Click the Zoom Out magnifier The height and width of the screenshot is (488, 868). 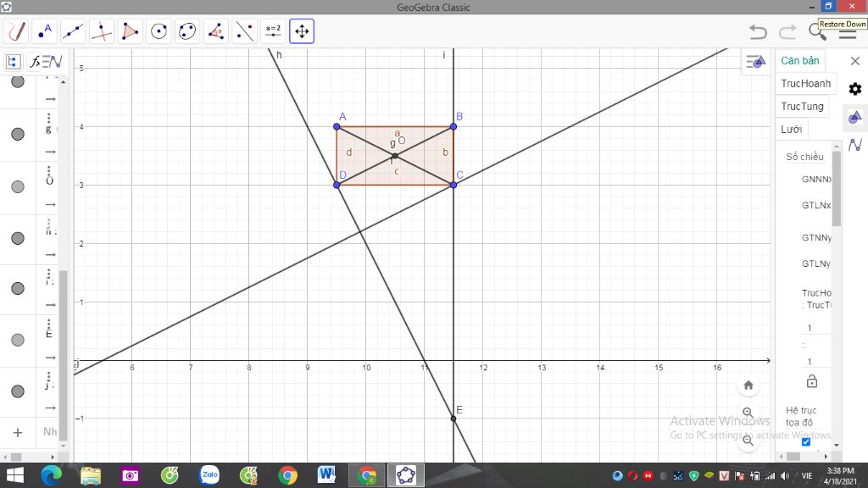coord(748,441)
